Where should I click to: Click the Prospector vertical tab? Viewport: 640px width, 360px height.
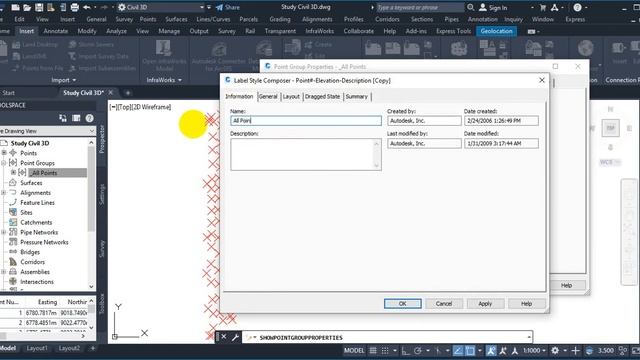tap(102, 139)
